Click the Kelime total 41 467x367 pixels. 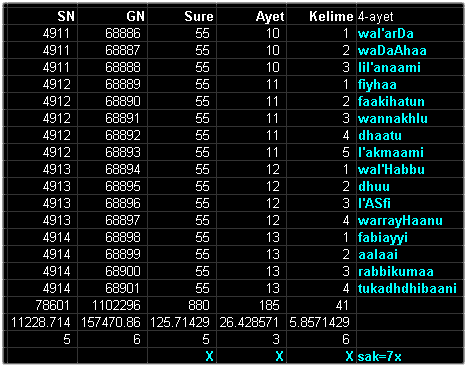(x=342, y=305)
